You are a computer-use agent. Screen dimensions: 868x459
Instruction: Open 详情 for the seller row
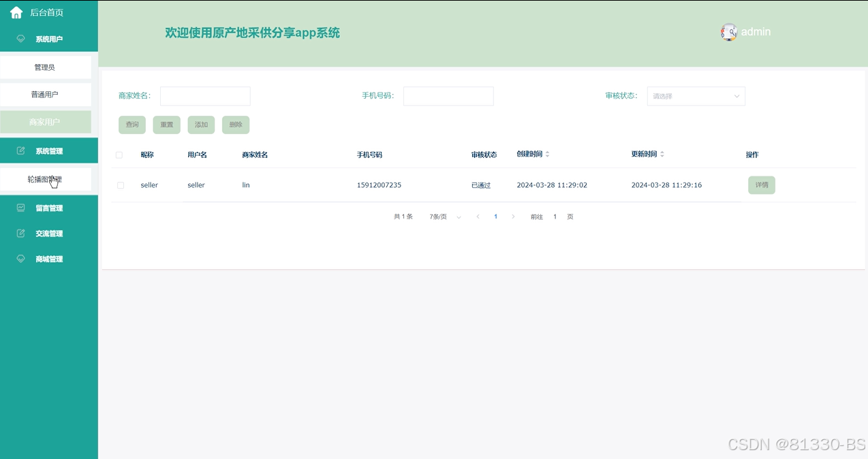(x=762, y=185)
